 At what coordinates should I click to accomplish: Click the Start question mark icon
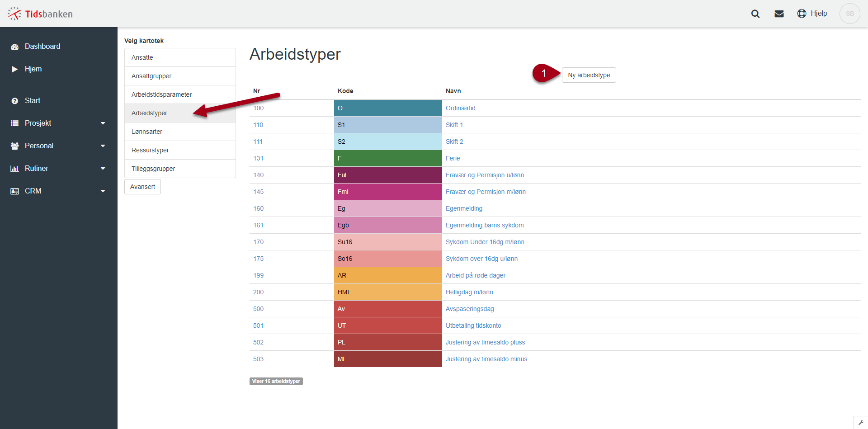pos(15,101)
